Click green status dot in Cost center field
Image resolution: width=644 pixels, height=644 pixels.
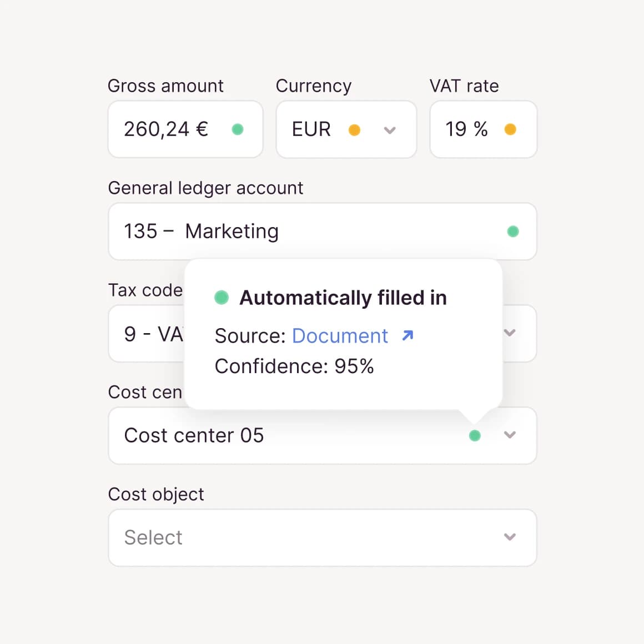475,436
